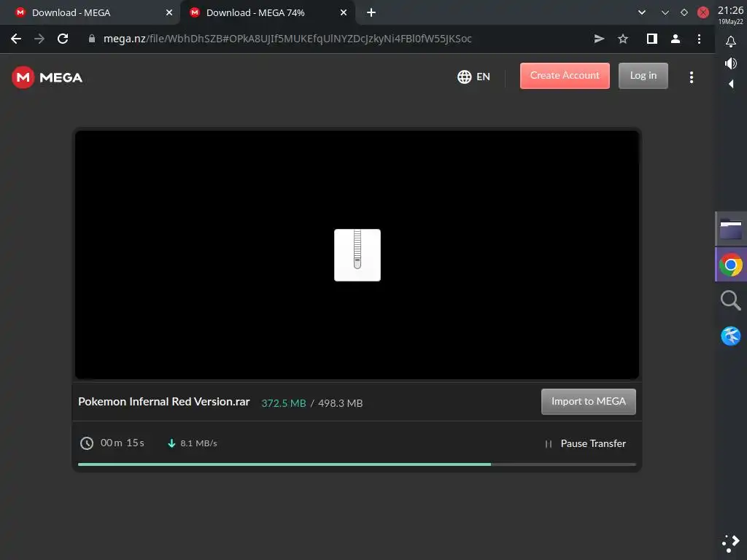Click the window diamond maximize icon

(684, 13)
